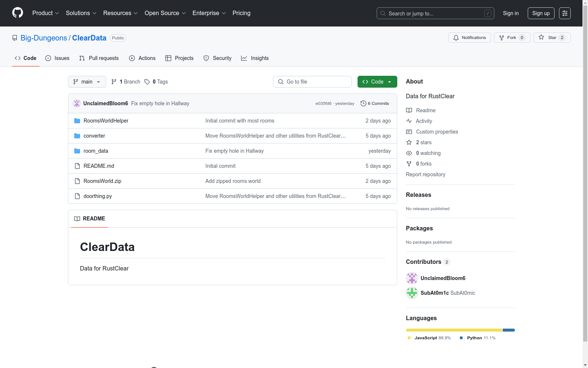Viewport: 588px width, 368px height.
Task: Click the GitHub logo icon
Action: pyautogui.click(x=18, y=13)
